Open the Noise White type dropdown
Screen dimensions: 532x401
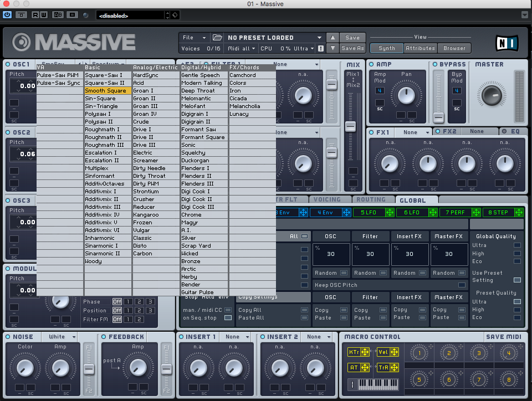[x=60, y=337]
